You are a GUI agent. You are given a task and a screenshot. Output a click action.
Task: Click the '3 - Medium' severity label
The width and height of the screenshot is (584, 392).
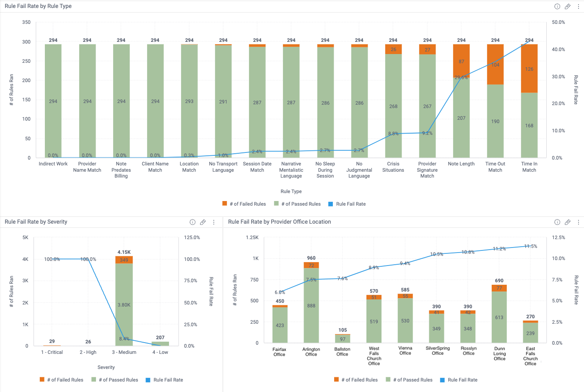tap(124, 352)
